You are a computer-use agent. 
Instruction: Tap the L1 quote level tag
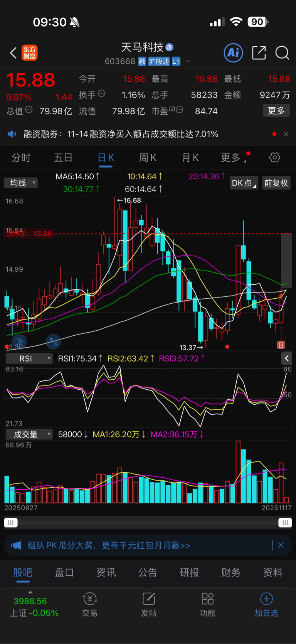pyautogui.click(x=176, y=61)
